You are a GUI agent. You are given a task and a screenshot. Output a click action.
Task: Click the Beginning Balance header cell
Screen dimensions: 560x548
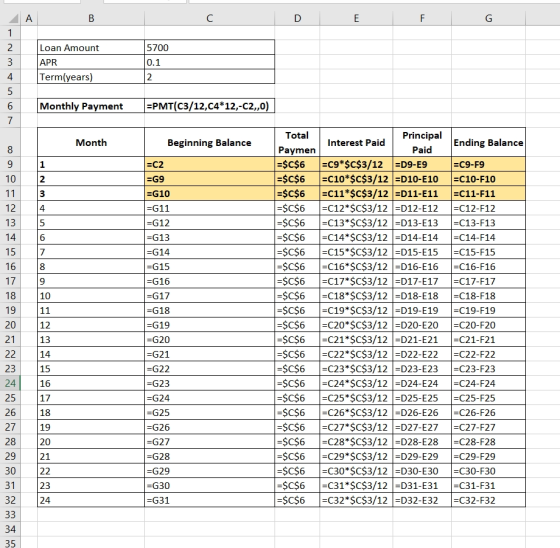[210, 142]
